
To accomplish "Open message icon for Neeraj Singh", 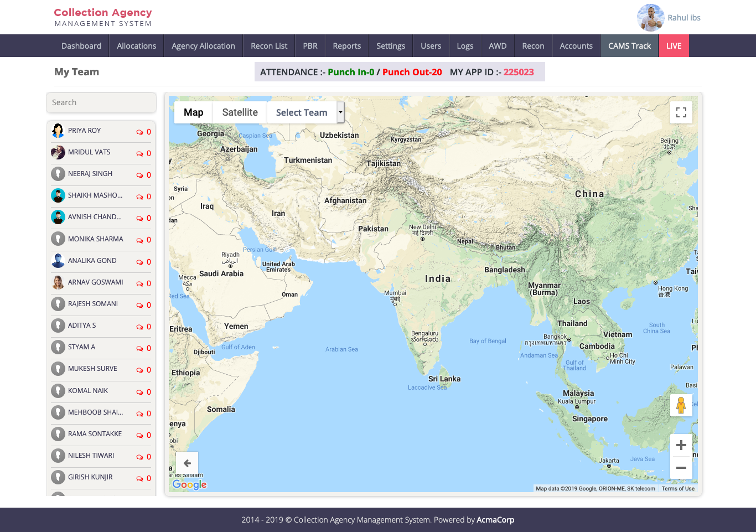I will coord(139,175).
